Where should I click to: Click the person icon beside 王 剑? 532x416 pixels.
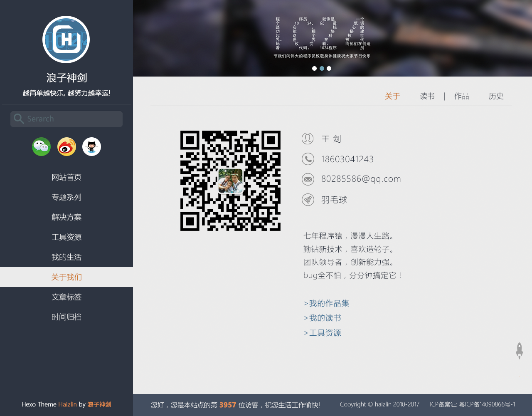coord(308,139)
